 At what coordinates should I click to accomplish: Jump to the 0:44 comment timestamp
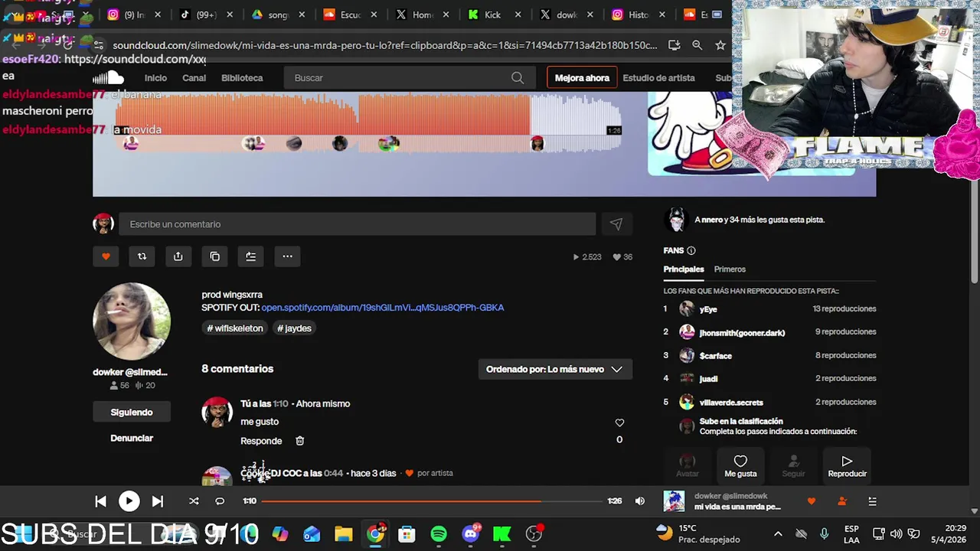click(x=333, y=473)
